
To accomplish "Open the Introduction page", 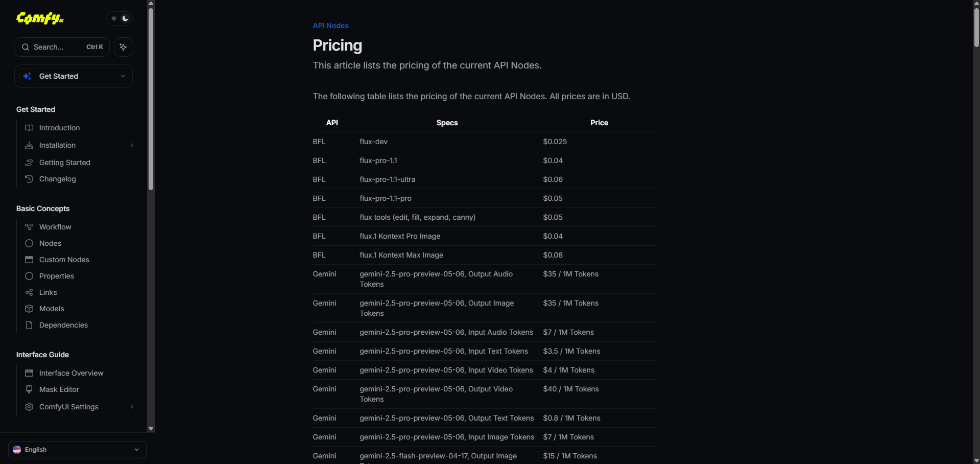I will (59, 128).
